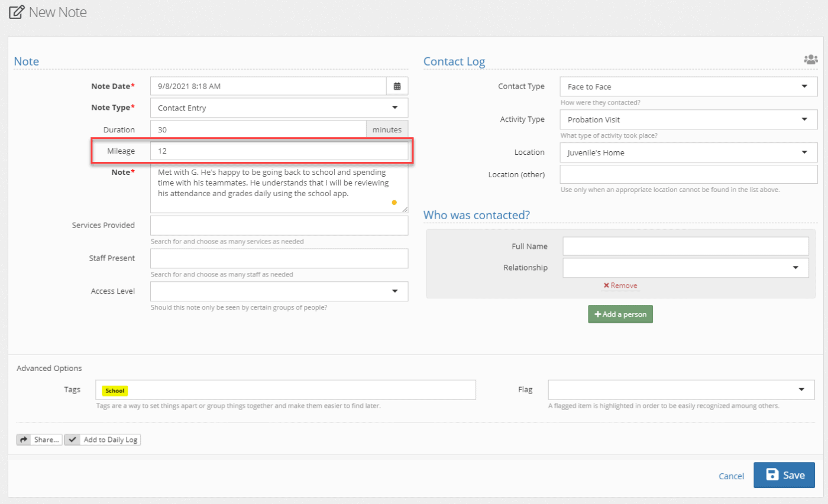This screenshot has height=504, width=828.
Task: Open the Access Level dropdown
Action: pyautogui.click(x=279, y=291)
